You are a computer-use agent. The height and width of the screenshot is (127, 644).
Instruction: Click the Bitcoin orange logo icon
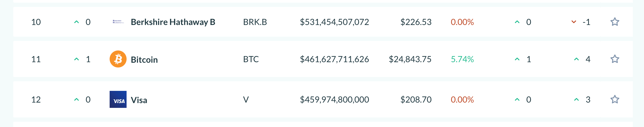(118, 59)
